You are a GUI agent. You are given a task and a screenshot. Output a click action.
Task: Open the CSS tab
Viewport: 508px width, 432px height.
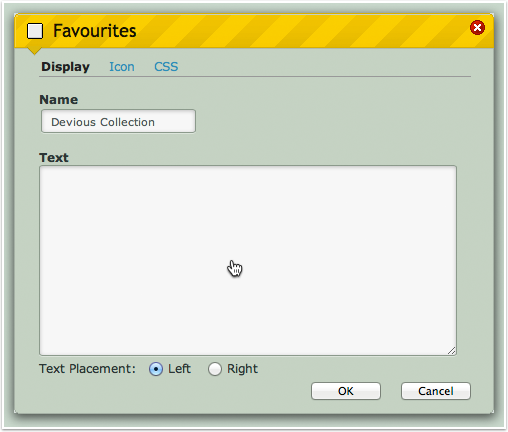click(166, 67)
